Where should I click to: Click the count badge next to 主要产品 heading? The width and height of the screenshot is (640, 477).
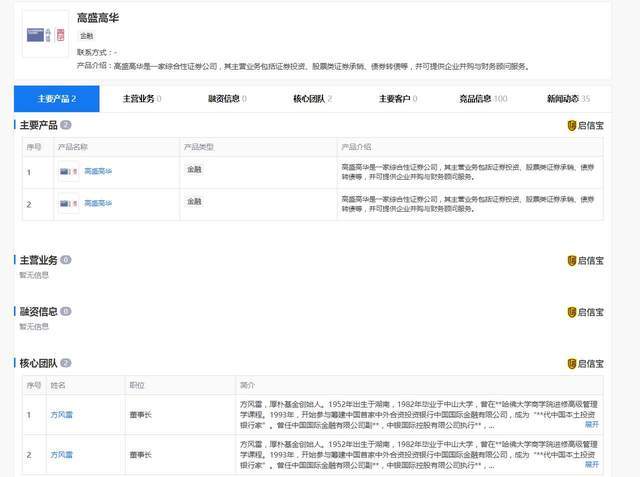pos(66,125)
